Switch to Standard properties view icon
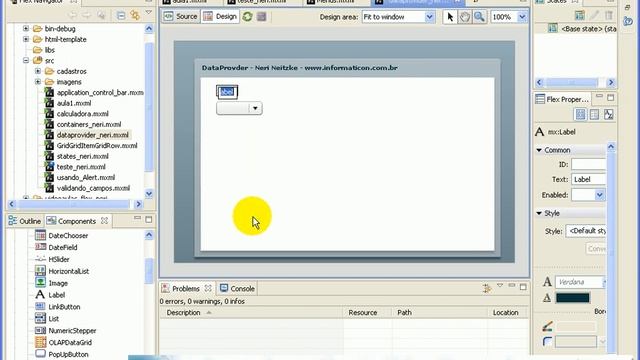 coord(580,115)
